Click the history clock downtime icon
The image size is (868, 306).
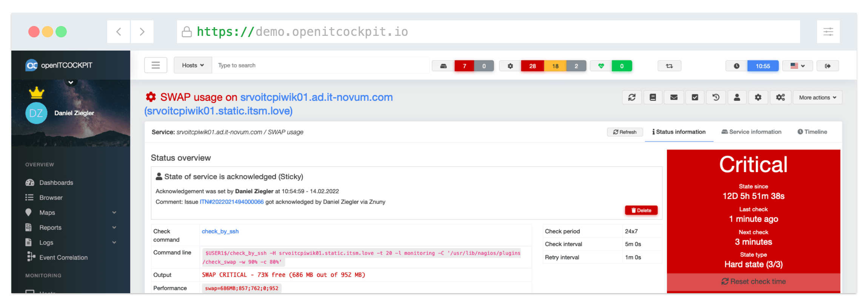[716, 97]
